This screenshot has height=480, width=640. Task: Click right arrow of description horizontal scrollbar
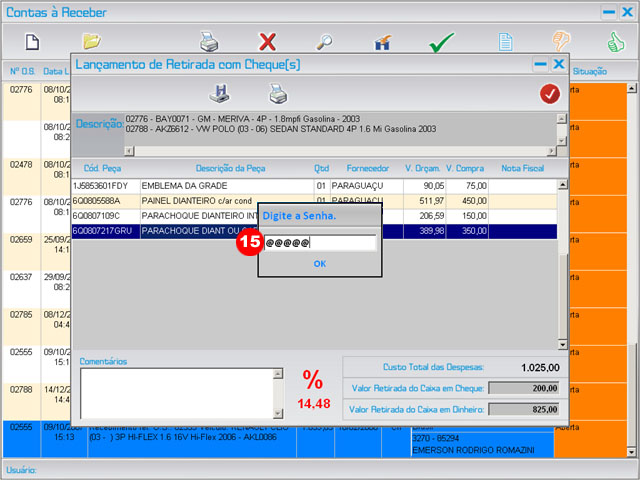[x=551, y=151]
